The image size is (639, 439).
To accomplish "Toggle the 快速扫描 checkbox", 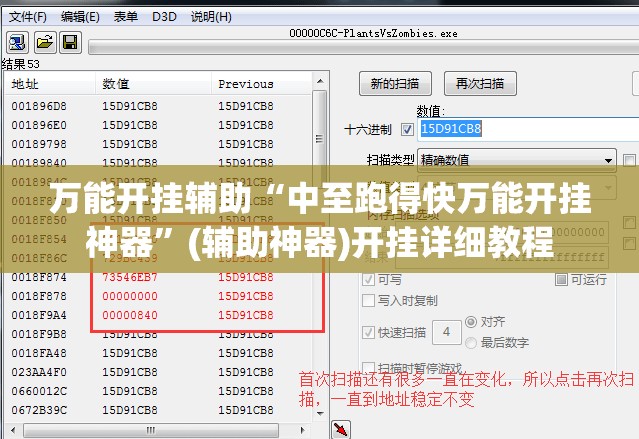I will click(x=368, y=333).
